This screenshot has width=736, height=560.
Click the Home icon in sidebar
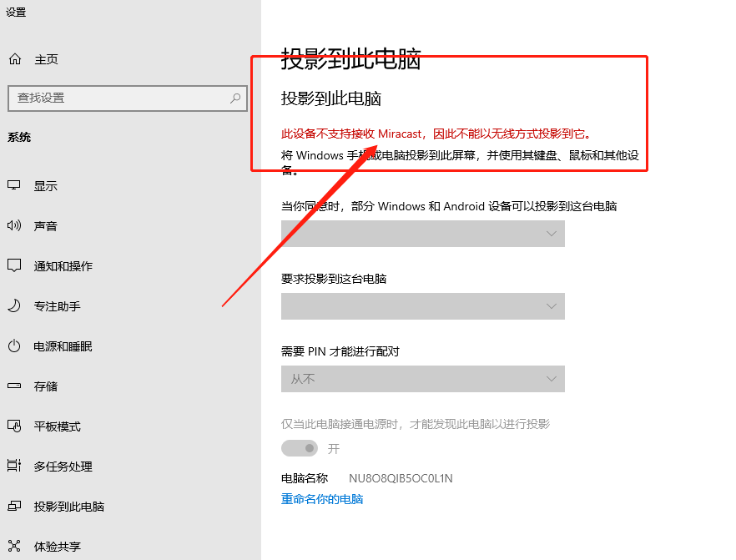coord(14,59)
